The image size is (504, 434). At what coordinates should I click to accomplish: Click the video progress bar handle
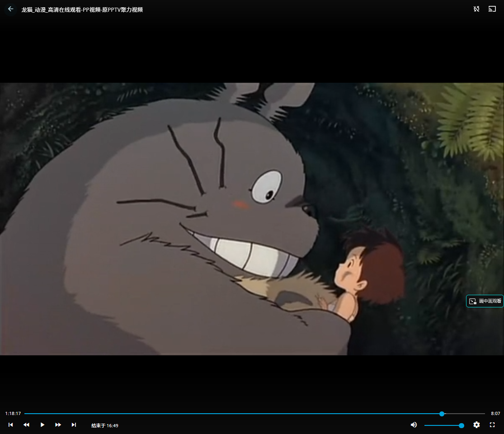442,414
